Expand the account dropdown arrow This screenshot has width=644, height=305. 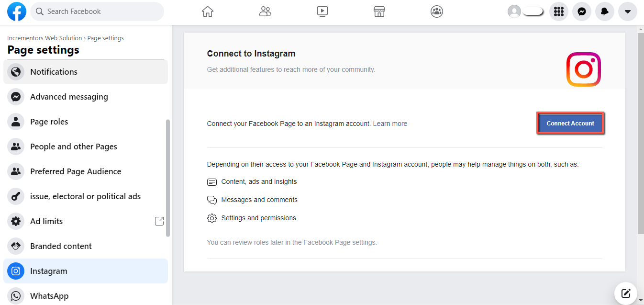(x=628, y=11)
